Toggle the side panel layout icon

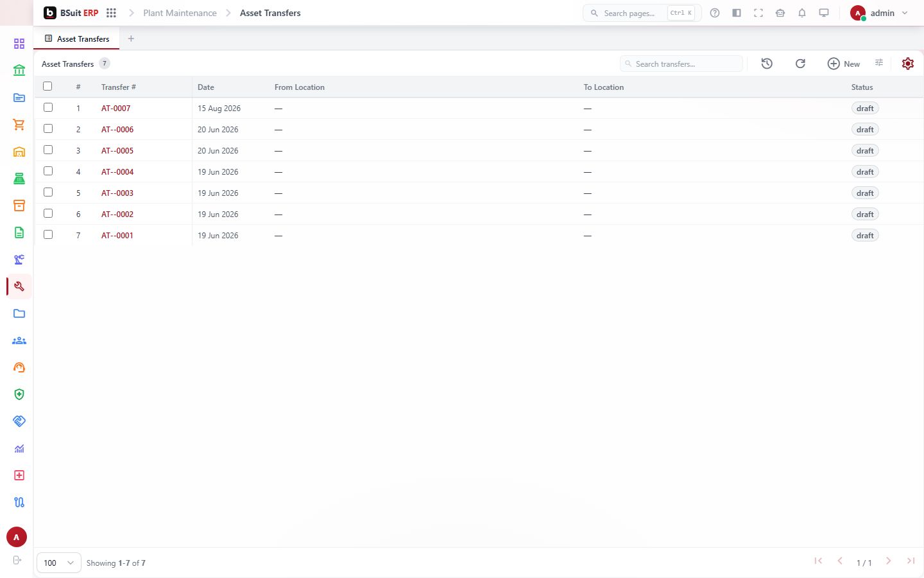tap(737, 13)
